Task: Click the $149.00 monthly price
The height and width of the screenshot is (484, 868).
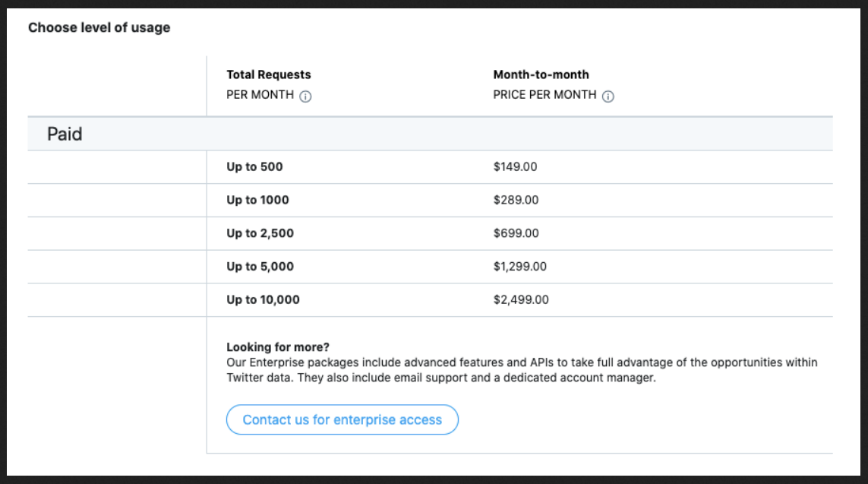Action: tap(515, 166)
